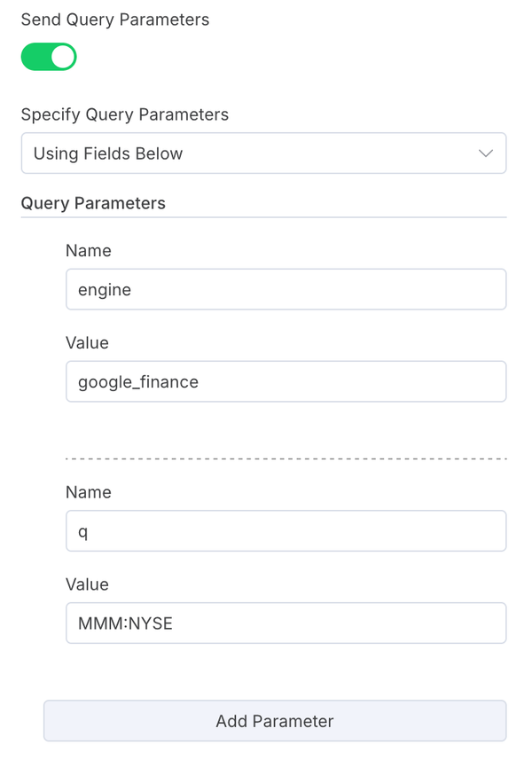Select the MMM:NYSE Value input

(286, 623)
